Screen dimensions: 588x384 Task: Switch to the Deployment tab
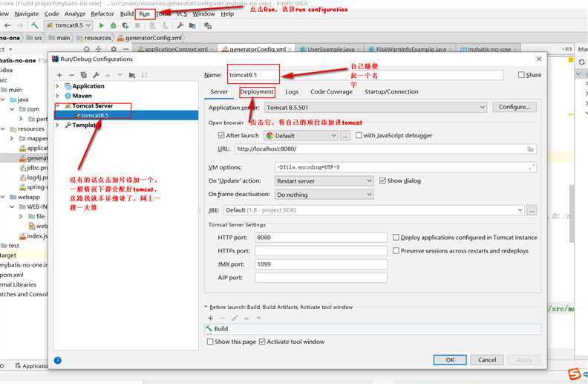click(x=257, y=91)
